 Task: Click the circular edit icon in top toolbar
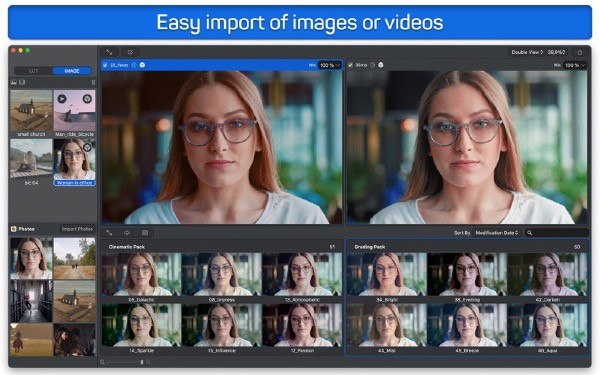pos(130,52)
